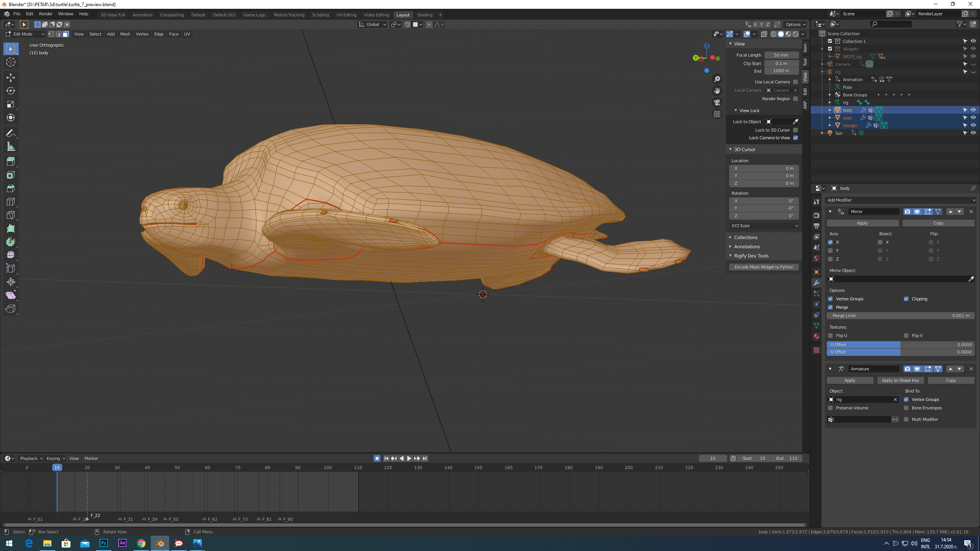
Task: Uncheck Clipping in Mirror modifier
Action: [906, 299]
